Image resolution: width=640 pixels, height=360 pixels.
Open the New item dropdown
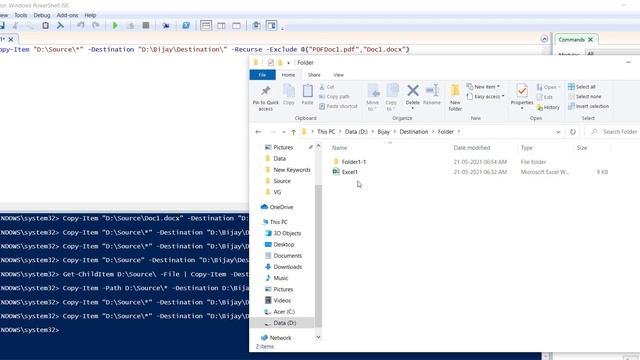[x=484, y=87]
